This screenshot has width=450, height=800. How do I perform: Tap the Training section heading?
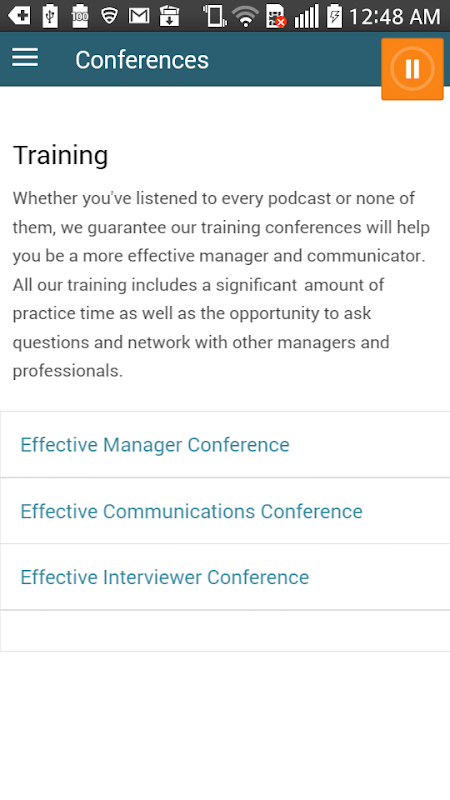click(60, 155)
